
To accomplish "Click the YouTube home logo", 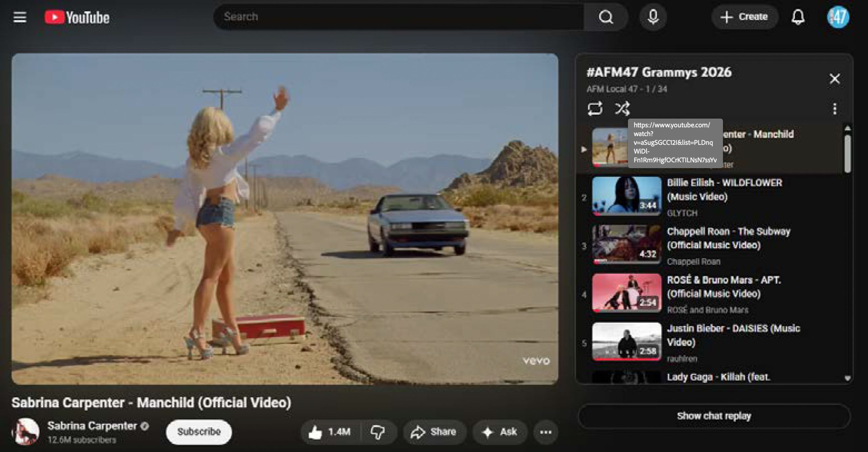I will pos(77,18).
